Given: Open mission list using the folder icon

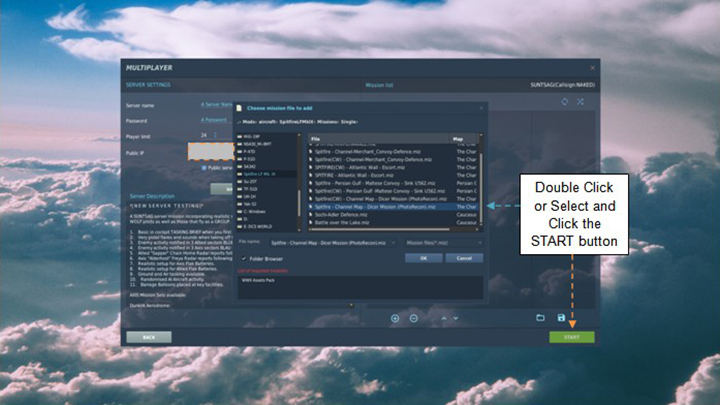Looking at the screenshot, I should pyautogui.click(x=540, y=318).
